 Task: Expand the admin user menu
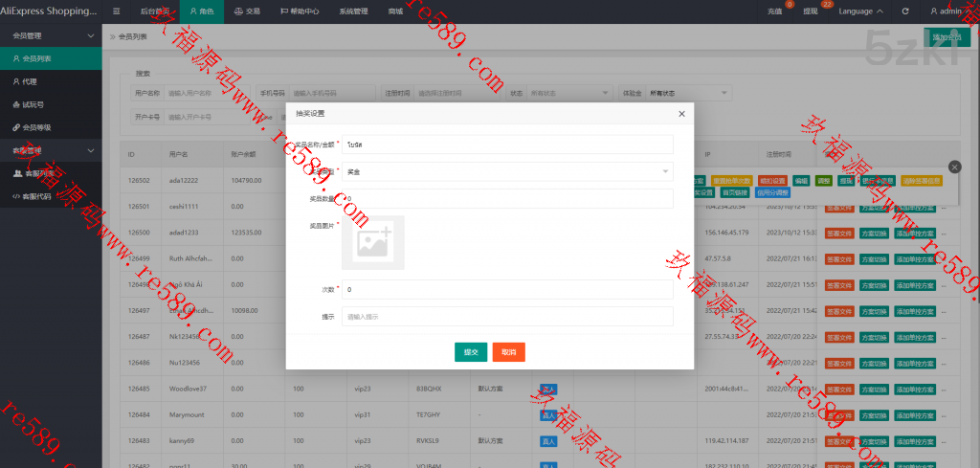(951, 11)
